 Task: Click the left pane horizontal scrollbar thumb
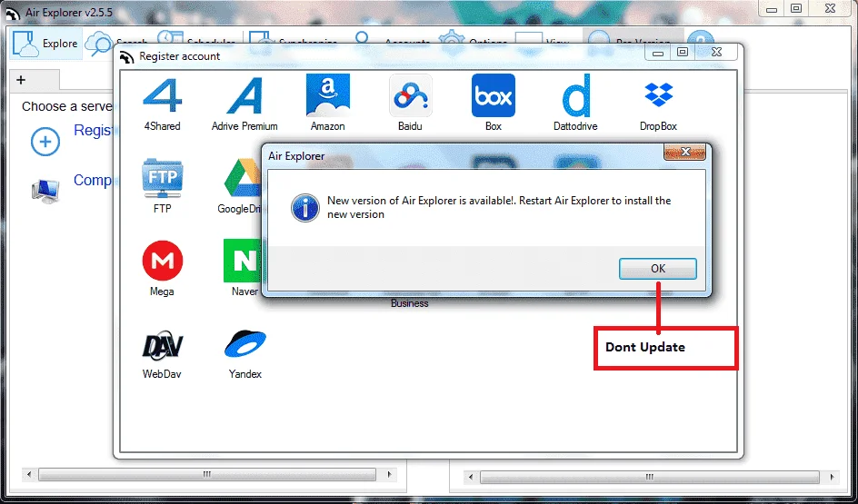tap(207, 474)
